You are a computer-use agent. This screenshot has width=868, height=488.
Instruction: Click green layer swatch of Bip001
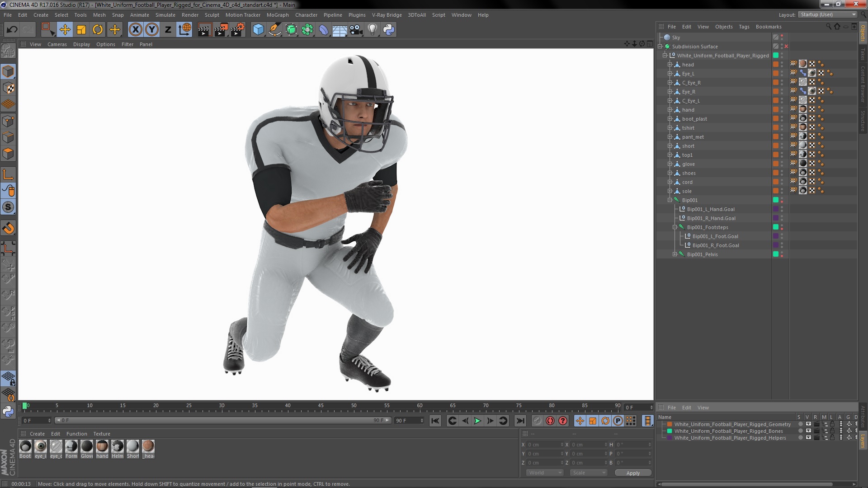pyautogui.click(x=776, y=200)
